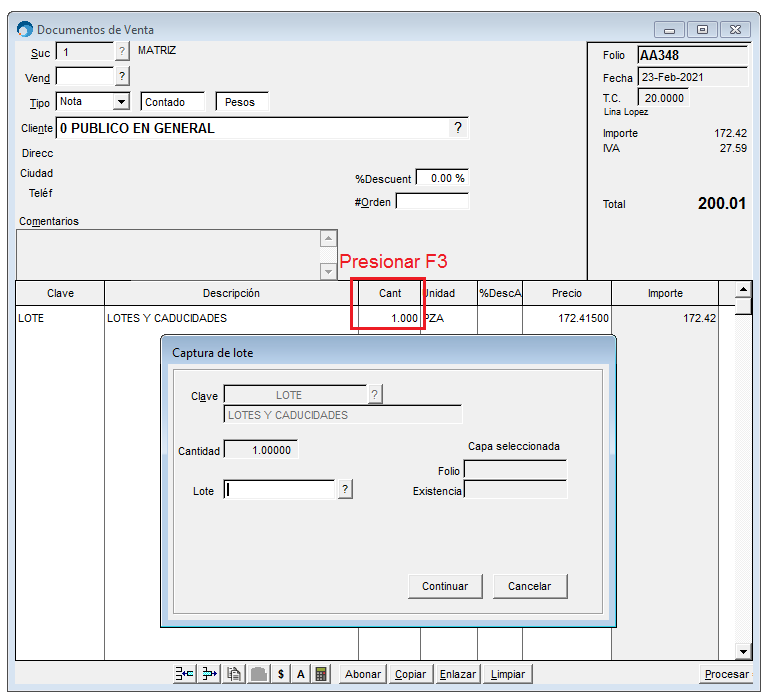Screen dimensions: 765x697
Task: Click the #Orden input field
Action: 432,201
